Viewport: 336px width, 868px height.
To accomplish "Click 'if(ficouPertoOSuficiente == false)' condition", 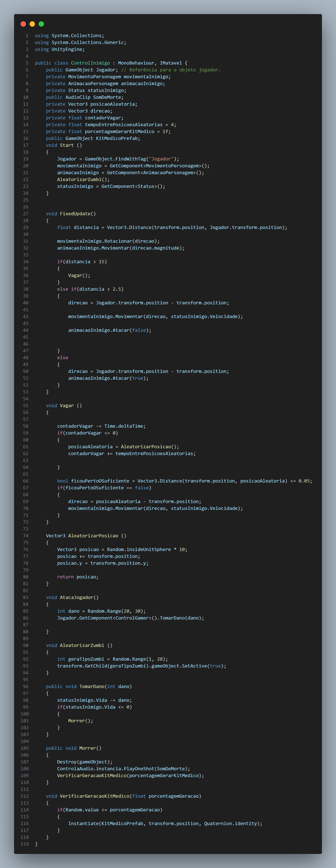I will 104,488.
